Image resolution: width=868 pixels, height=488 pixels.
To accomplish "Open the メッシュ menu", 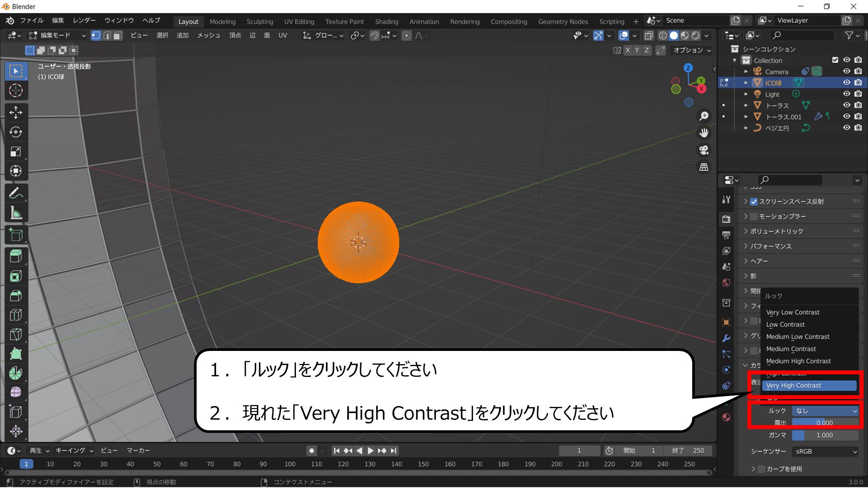I will (x=209, y=36).
